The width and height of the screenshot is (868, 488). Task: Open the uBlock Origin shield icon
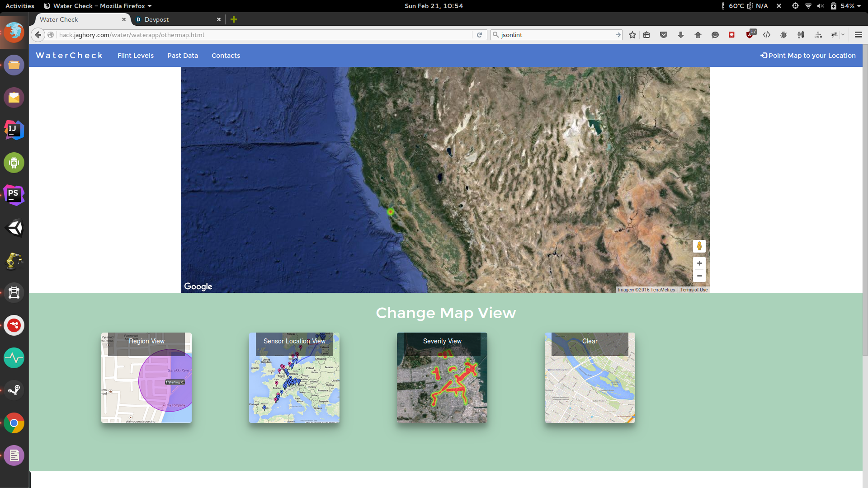pos(750,35)
